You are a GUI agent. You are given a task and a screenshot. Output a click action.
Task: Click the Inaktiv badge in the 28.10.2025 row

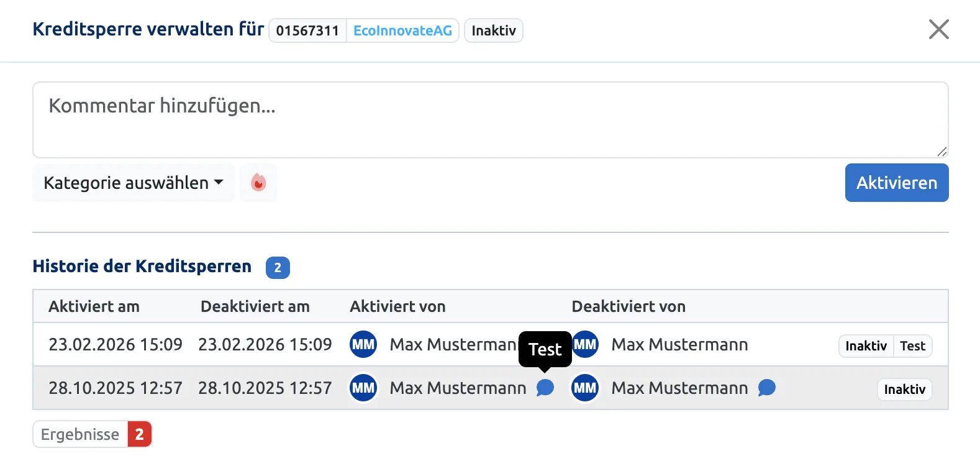tap(904, 390)
